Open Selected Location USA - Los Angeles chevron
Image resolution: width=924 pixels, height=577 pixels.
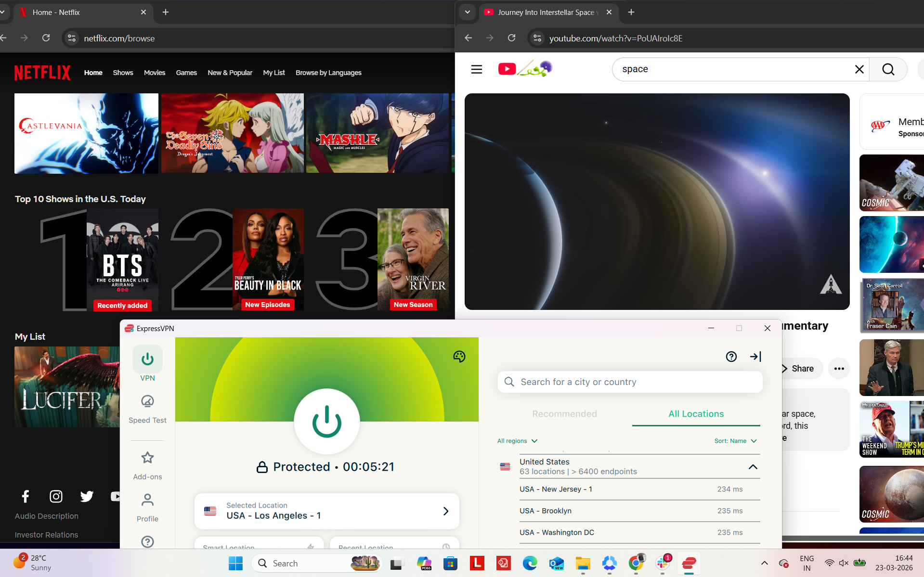[445, 511]
